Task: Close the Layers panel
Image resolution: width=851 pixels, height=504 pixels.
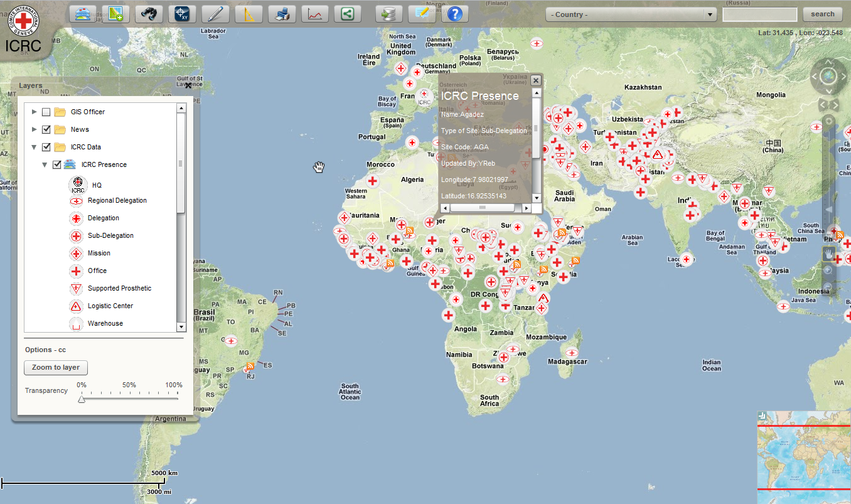Action: tap(188, 85)
